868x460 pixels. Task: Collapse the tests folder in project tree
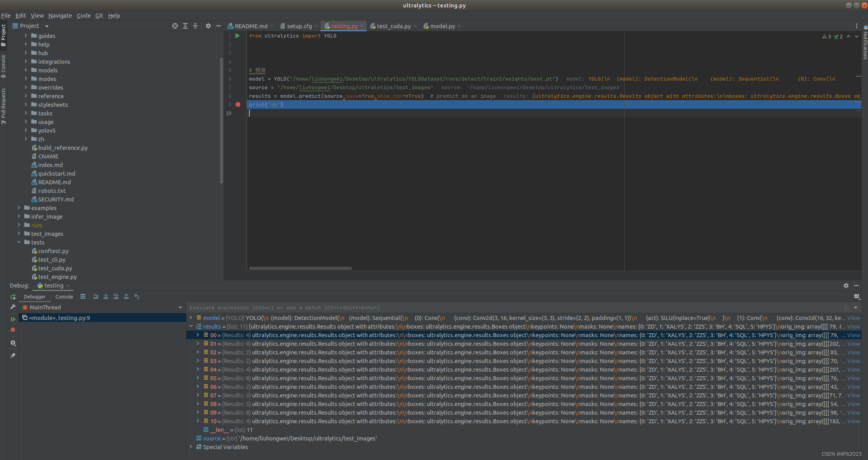pyautogui.click(x=19, y=242)
